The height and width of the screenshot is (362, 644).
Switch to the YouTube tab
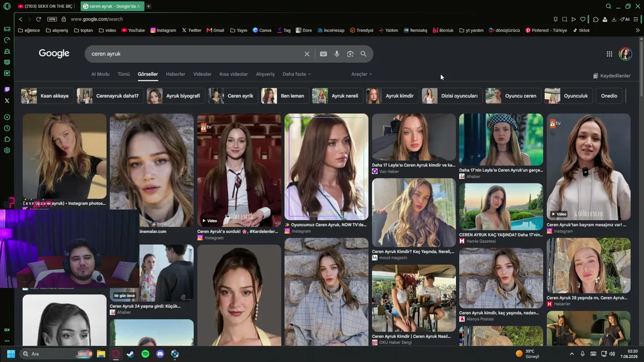tap(45, 6)
